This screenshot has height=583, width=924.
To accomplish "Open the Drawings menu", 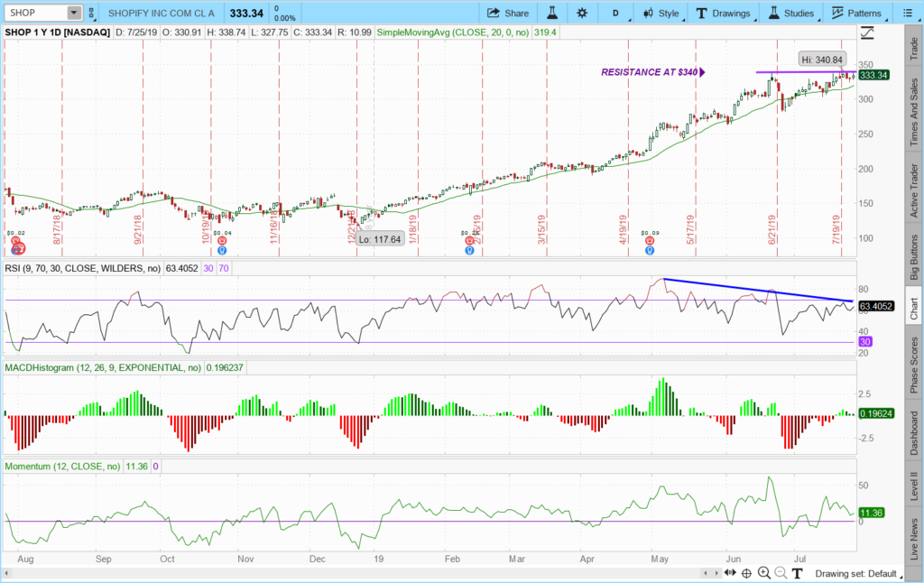I will tap(723, 14).
